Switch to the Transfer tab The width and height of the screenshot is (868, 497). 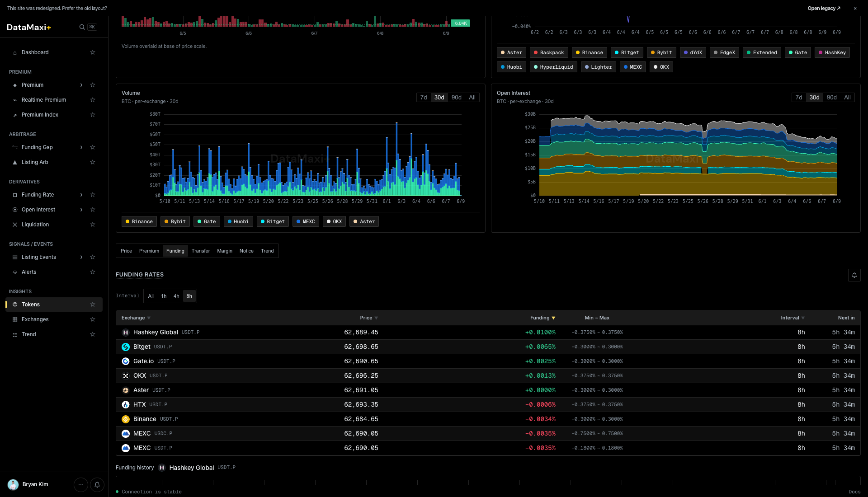click(x=201, y=251)
